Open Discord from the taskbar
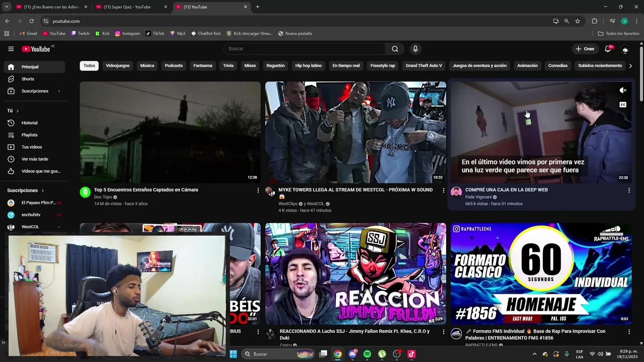644x362 pixels. pos(353,354)
